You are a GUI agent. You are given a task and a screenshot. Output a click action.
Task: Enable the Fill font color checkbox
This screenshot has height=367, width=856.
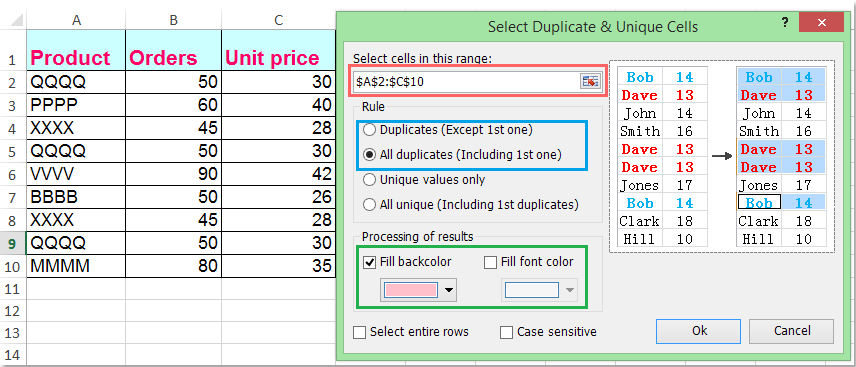490,262
